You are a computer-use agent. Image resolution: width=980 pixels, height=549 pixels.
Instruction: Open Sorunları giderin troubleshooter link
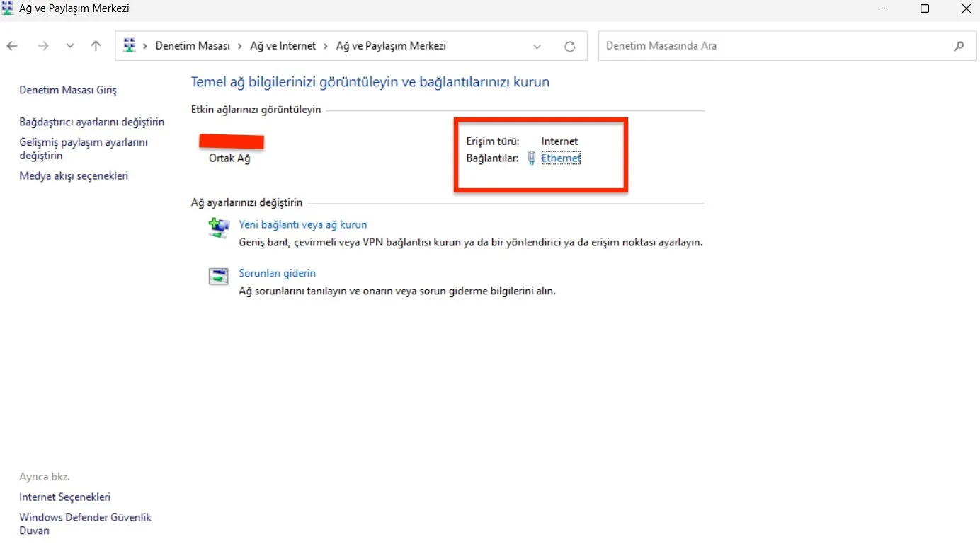[278, 273]
